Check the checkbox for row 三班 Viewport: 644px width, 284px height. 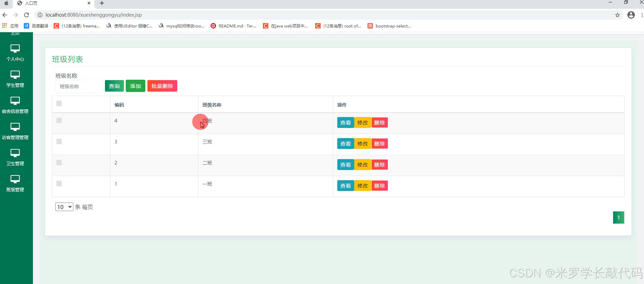[59, 141]
